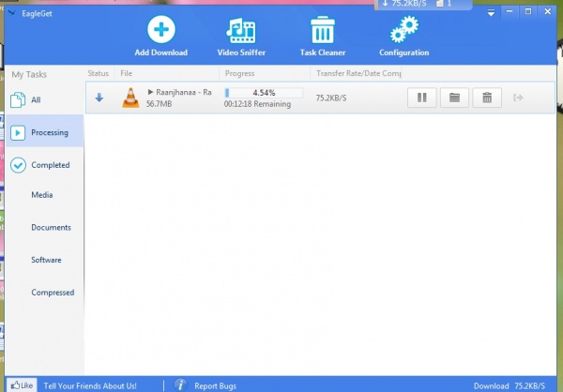This screenshot has height=392, width=563.
Task: Open folder of the Raanjhanaa download
Action: [x=454, y=98]
